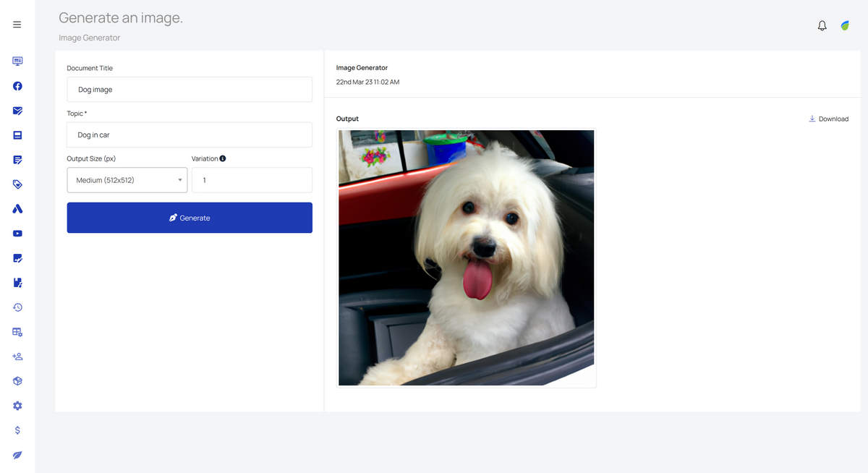The width and height of the screenshot is (868, 473).
Task: Open the Google Ads tool in sidebar
Action: (17, 209)
